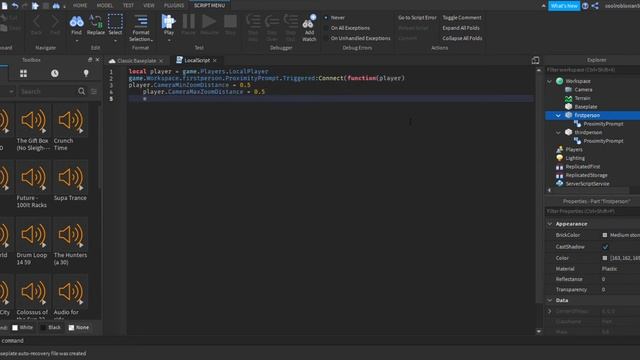
Task: Click the BrickColor swatch Medium stone
Action: pyautogui.click(x=605, y=235)
